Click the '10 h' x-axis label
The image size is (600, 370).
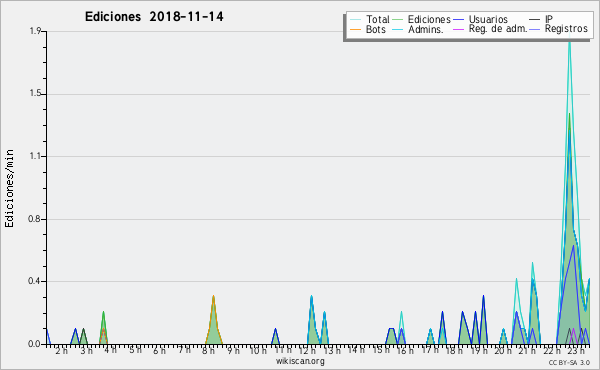(x=258, y=350)
